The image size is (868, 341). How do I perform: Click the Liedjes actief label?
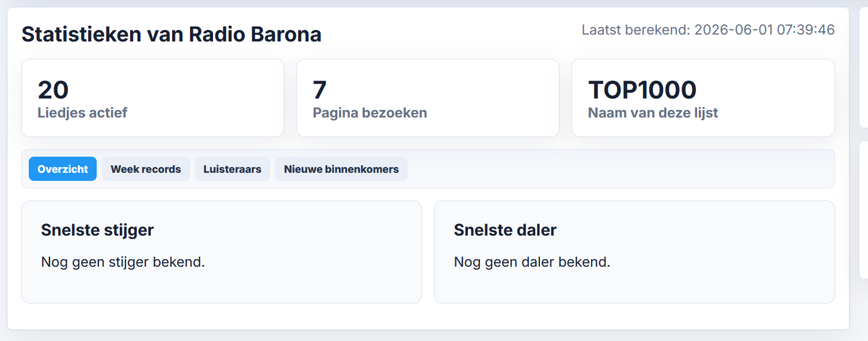[x=82, y=112]
